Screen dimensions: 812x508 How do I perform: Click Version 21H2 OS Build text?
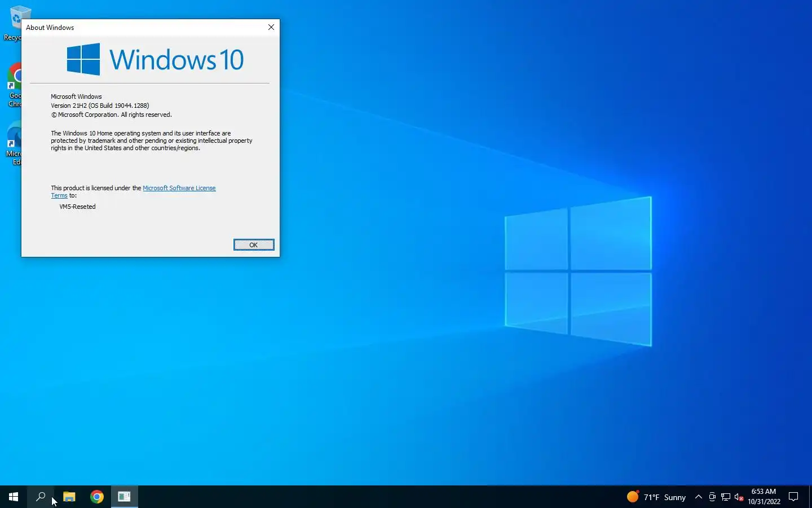pos(100,106)
